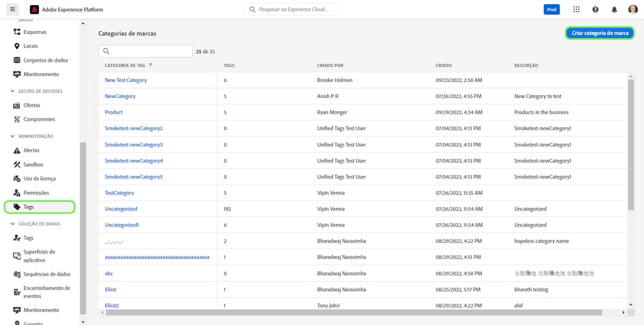Open the notifications bell
Screen dimensions: 644x325
point(614,9)
